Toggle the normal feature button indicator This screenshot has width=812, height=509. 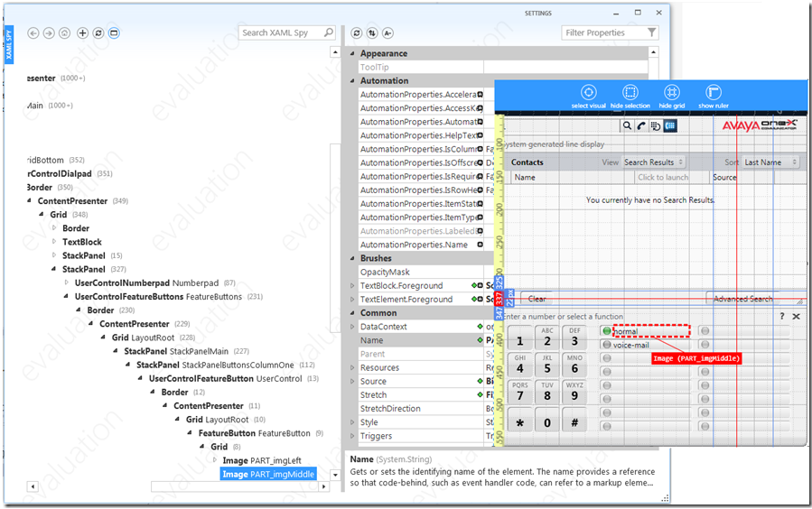(606, 330)
